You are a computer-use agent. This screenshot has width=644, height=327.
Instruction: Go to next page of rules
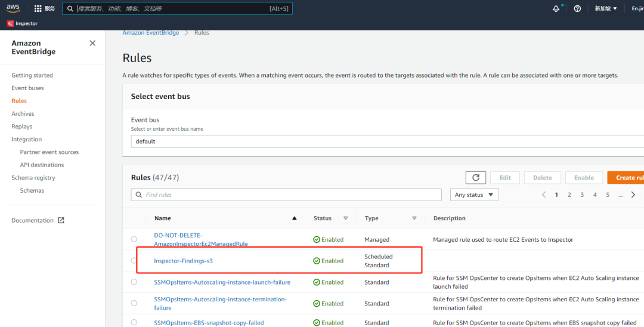633,195
